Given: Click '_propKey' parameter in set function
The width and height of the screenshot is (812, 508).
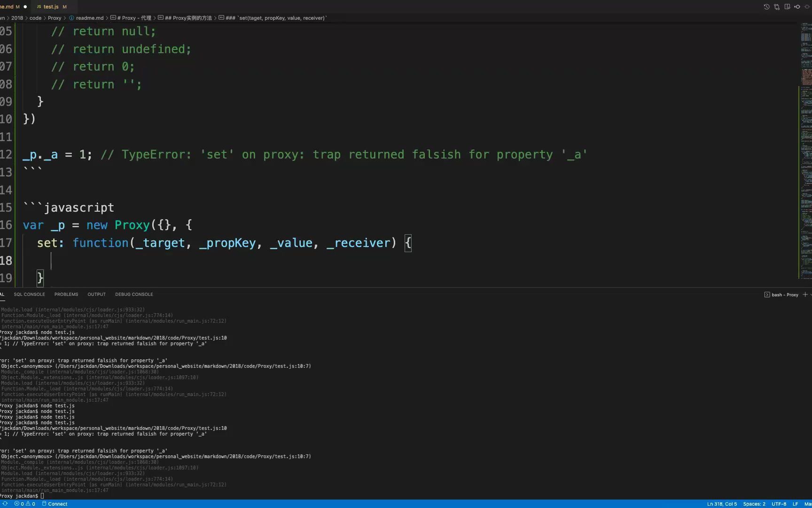Looking at the screenshot, I should coord(227,243).
